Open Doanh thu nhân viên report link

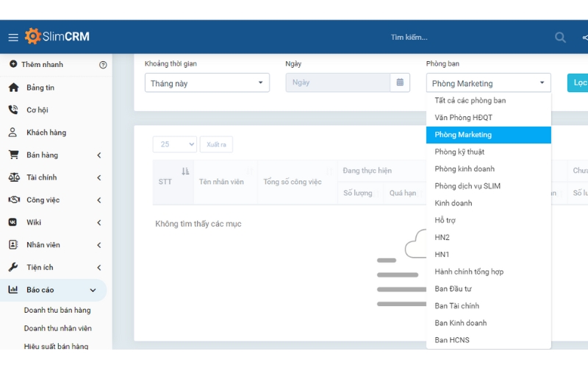click(57, 328)
